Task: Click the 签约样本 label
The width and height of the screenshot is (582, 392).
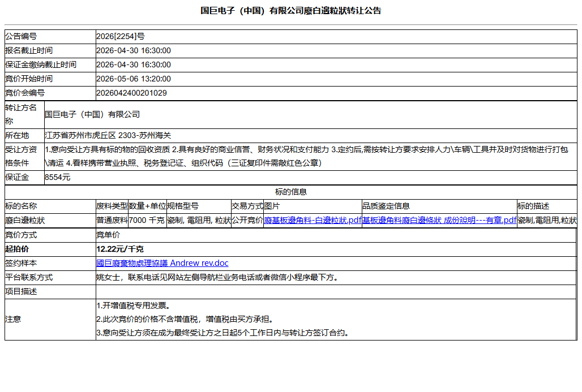Action: pyautogui.click(x=21, y=263)
